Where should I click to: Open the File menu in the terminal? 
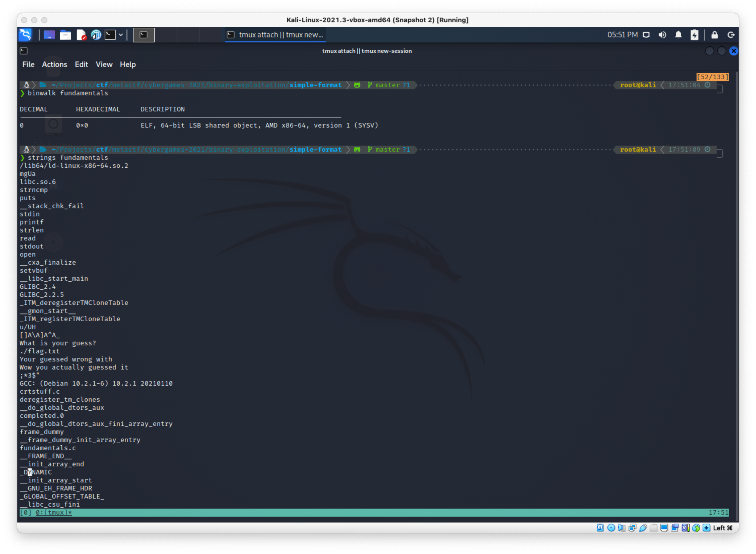[28, 64]
